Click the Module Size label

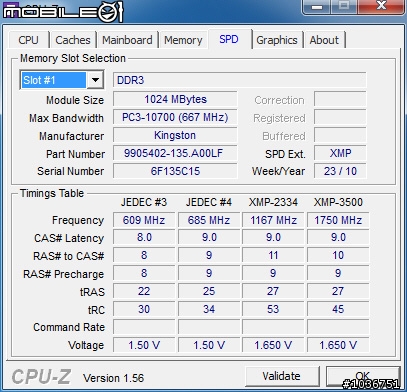point(75,100)
